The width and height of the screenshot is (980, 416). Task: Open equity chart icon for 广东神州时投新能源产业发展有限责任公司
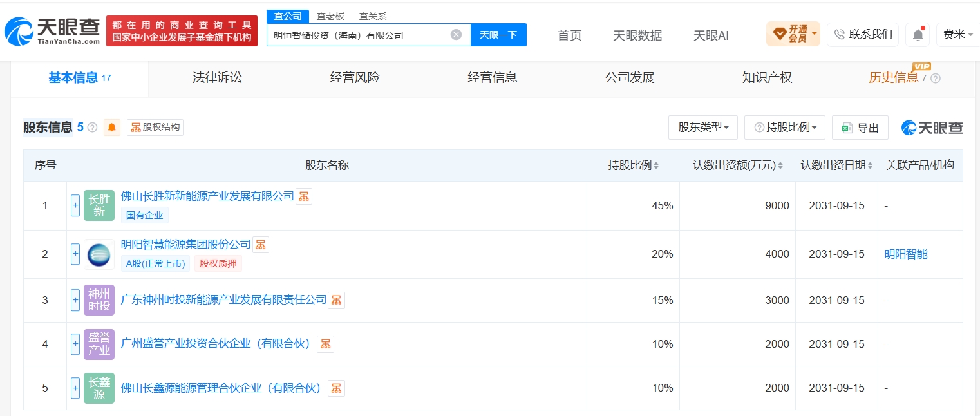tap(337, 300)
